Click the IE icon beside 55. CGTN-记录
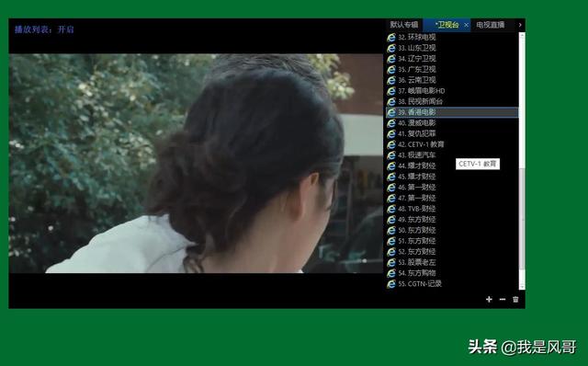This screenshot has height=366, width=588. point(391,284)
